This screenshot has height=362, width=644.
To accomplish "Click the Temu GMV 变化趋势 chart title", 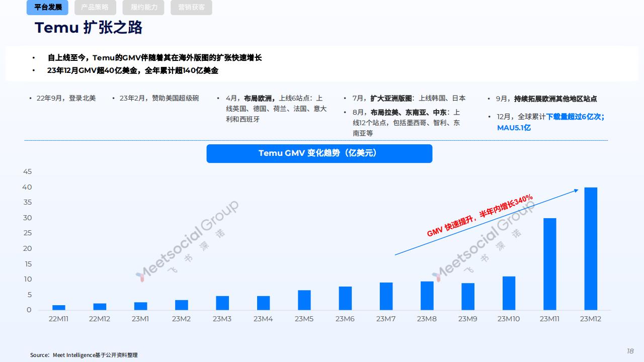I will [x=319, y=153].
